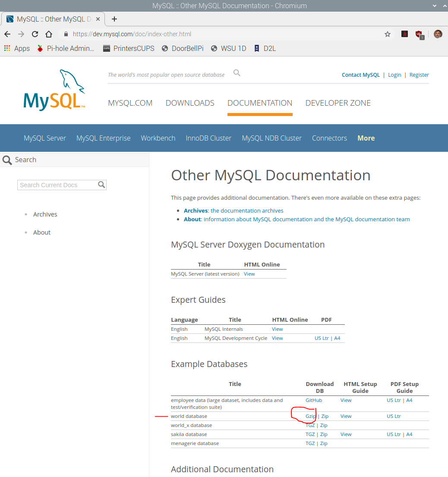Submit Search Current Docs magnifier
Screen dimensions: 448x477
[101, 185]
